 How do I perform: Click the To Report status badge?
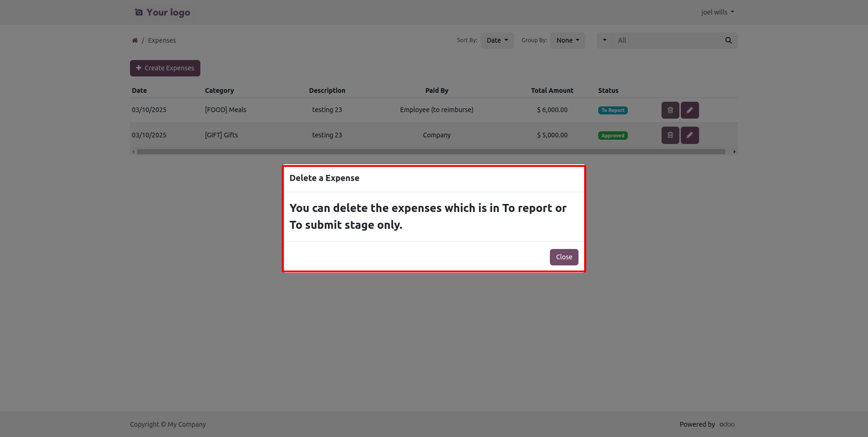613,111
